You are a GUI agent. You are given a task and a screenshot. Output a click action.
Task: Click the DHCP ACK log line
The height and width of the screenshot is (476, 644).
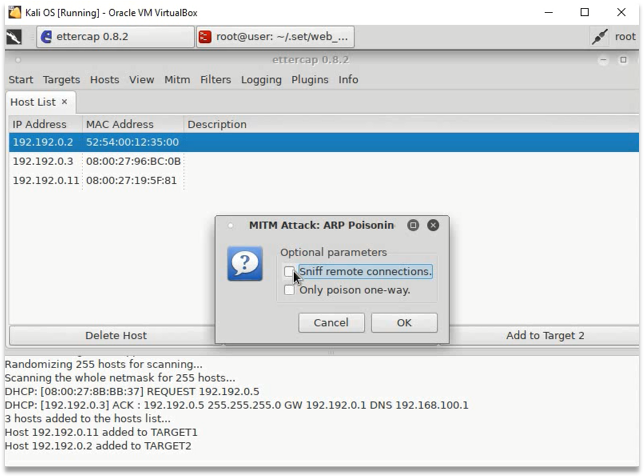click(x=237, y=405)
